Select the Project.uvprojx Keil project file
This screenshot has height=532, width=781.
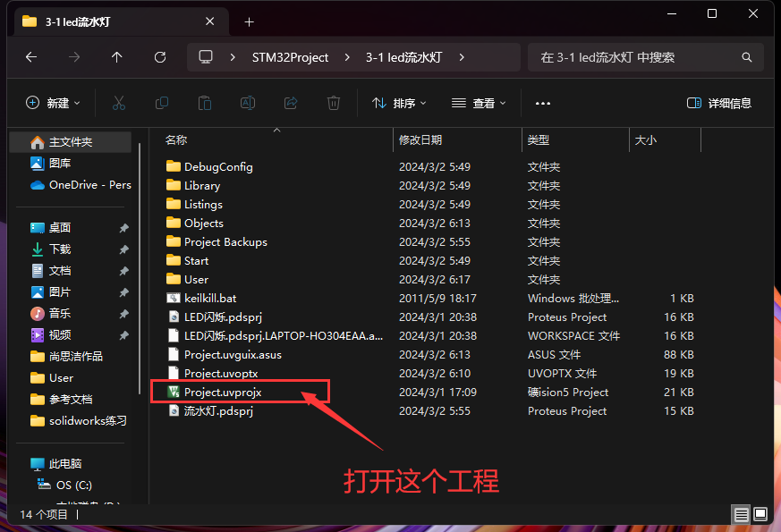223,393
